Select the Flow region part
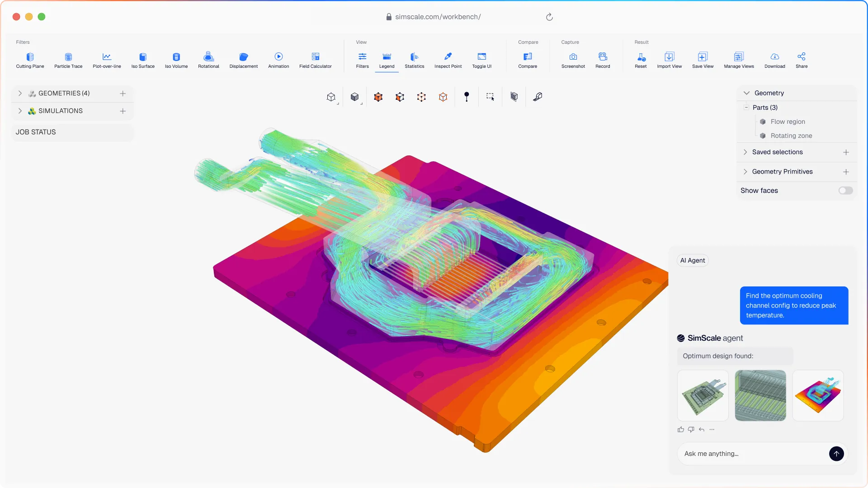Viewport: 868px width, 488px height. pyautogui.click(x=788, y=122)
